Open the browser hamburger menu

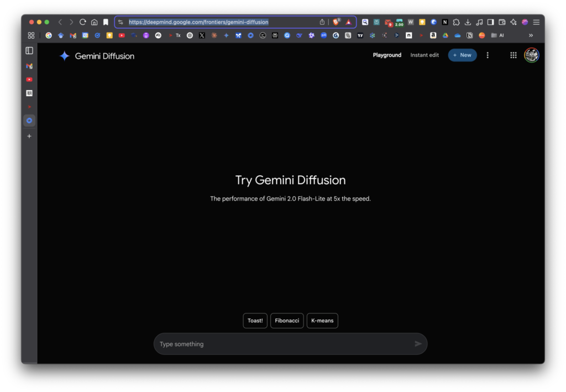coord(536,22)
